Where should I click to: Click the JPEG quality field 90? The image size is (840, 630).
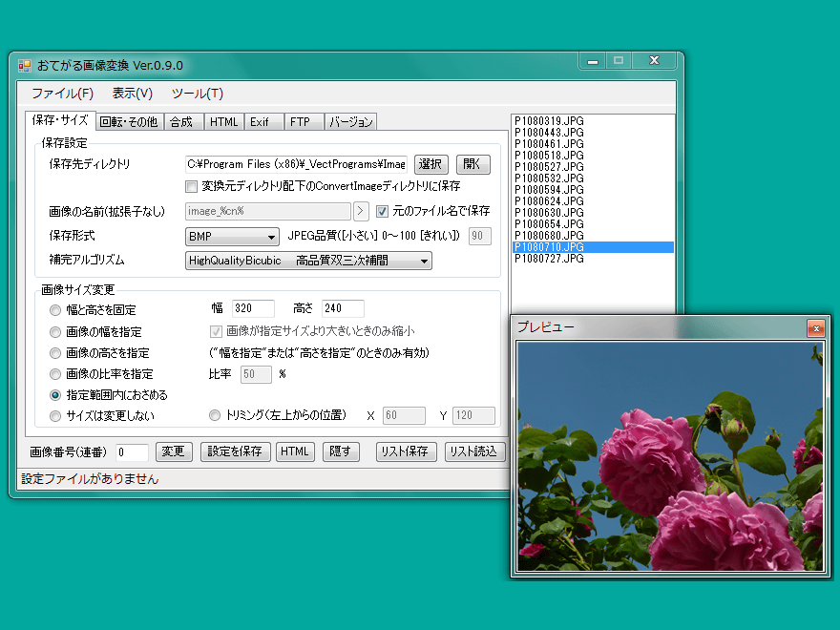click(x=479, y=236)
